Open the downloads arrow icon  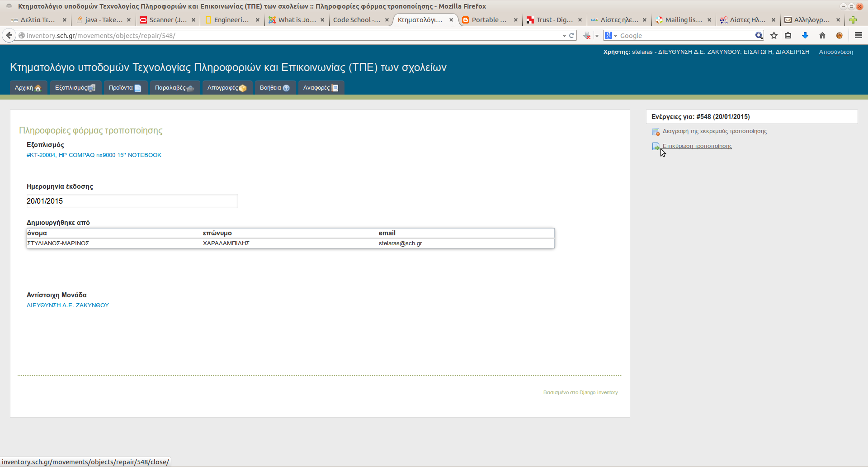click(x=805, y=35)
